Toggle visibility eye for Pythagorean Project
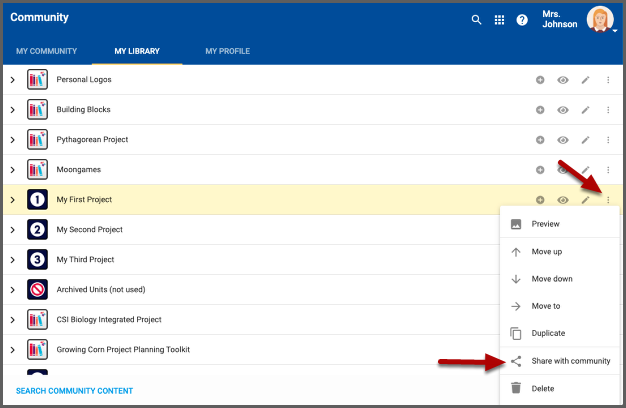This screenshot has width=626, height=408. (563, 140)
